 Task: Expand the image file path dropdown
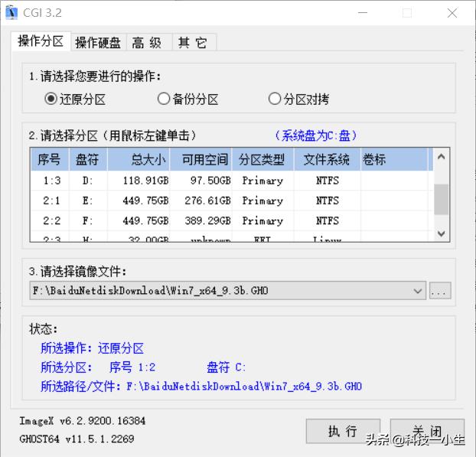click(417, 291)
